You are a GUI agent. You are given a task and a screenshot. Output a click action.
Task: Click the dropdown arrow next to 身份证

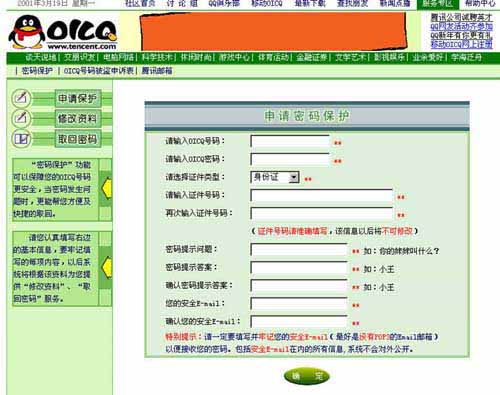294,177
